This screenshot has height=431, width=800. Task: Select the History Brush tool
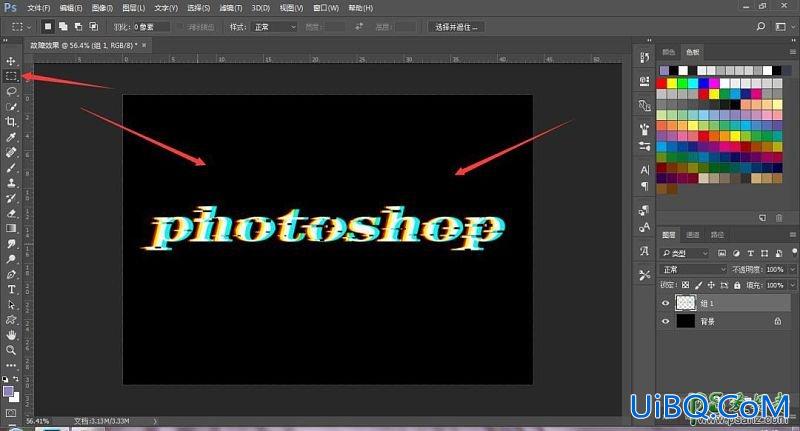point(11,198)
